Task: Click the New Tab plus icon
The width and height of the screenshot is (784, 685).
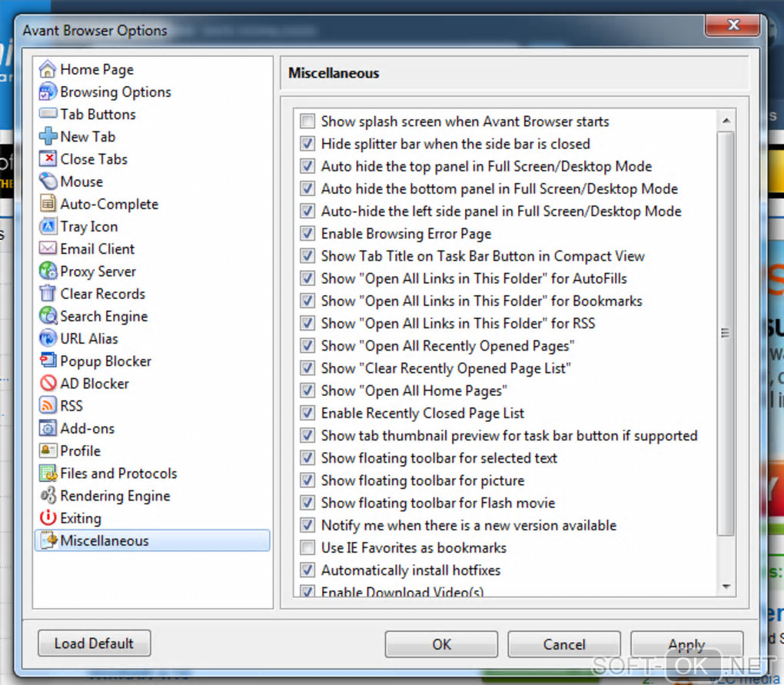Action: [48, 136]
